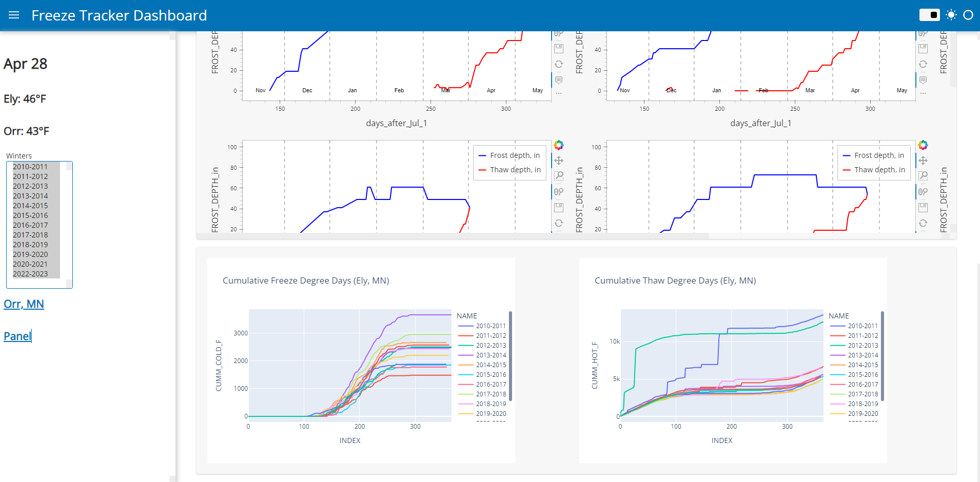Toggle 2017-2018 trace in Freeze Degree Days legend
The image size is (980, 482).
482,394
